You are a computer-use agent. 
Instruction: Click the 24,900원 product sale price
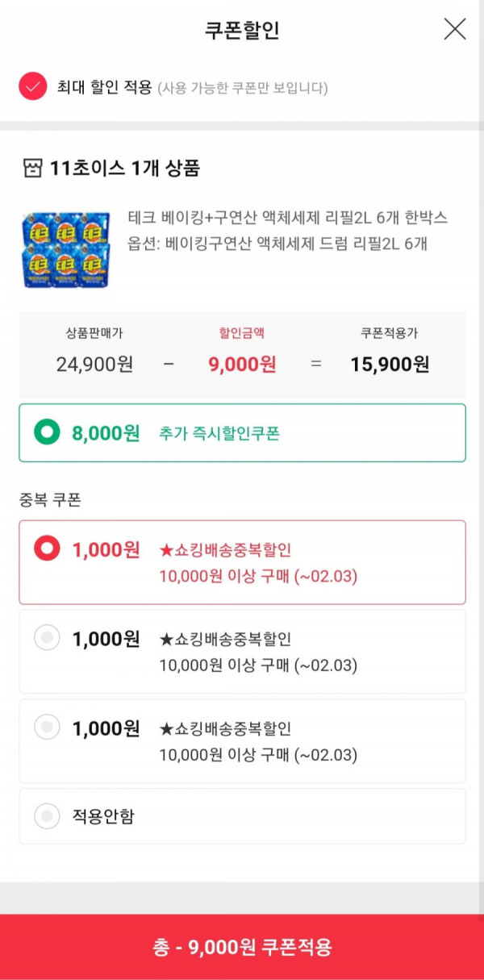point(94,364)
